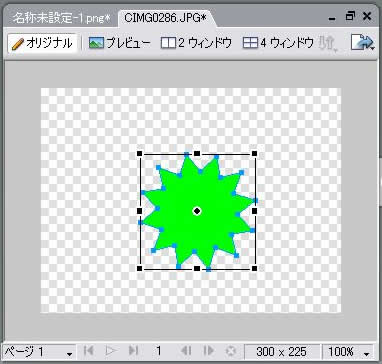Select the CIMG0286.JPG tab
The image size is (382, 364).
pyautogui.click(x=165, y=18)
